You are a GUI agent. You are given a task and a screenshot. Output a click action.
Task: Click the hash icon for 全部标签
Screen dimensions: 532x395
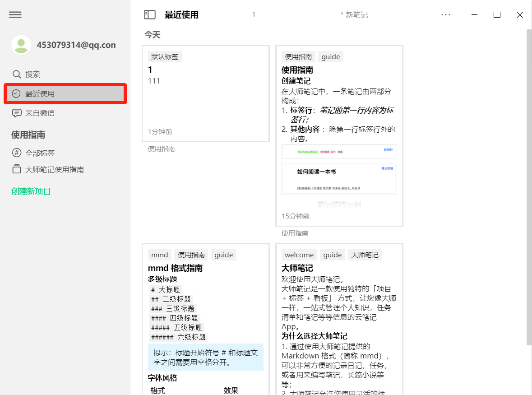point(17,153)
